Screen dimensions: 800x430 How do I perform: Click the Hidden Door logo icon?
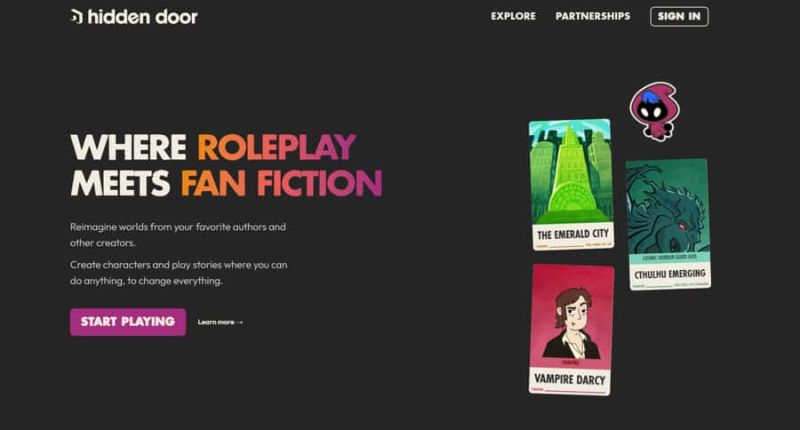(77, 17)
